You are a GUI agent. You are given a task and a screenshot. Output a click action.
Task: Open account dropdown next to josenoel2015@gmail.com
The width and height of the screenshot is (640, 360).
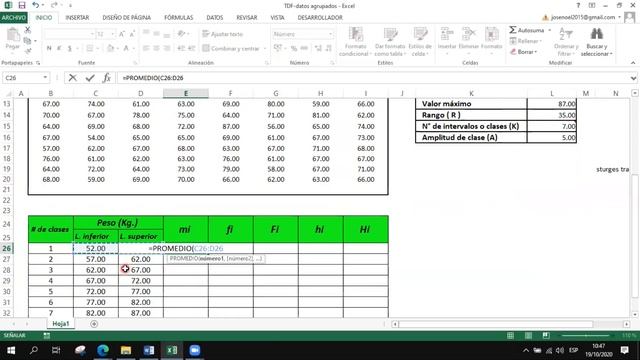coord(619,17)
